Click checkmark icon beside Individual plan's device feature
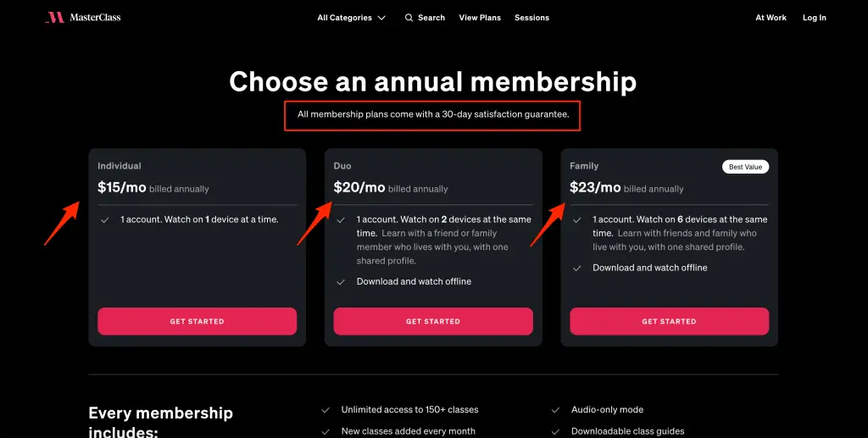The width and height of the screenshot is (868, 438). [104, 220]
